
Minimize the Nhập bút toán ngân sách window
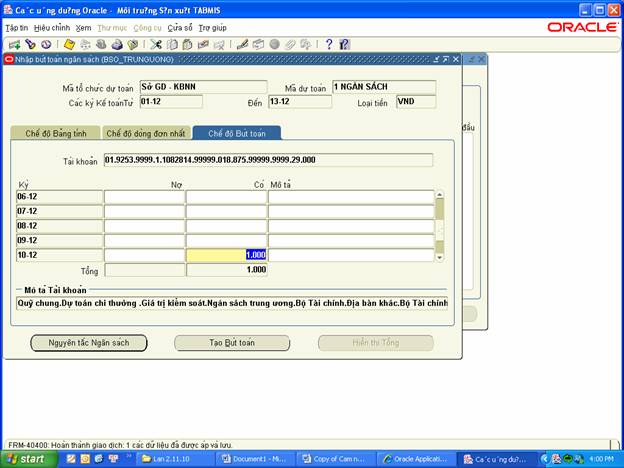point(437,59)
